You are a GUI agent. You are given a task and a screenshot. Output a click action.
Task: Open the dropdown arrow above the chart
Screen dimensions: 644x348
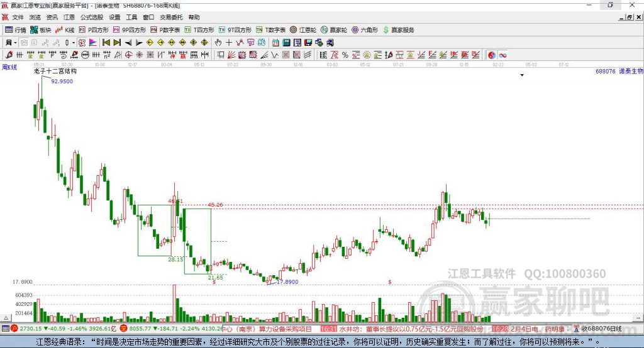click(522, 75)
